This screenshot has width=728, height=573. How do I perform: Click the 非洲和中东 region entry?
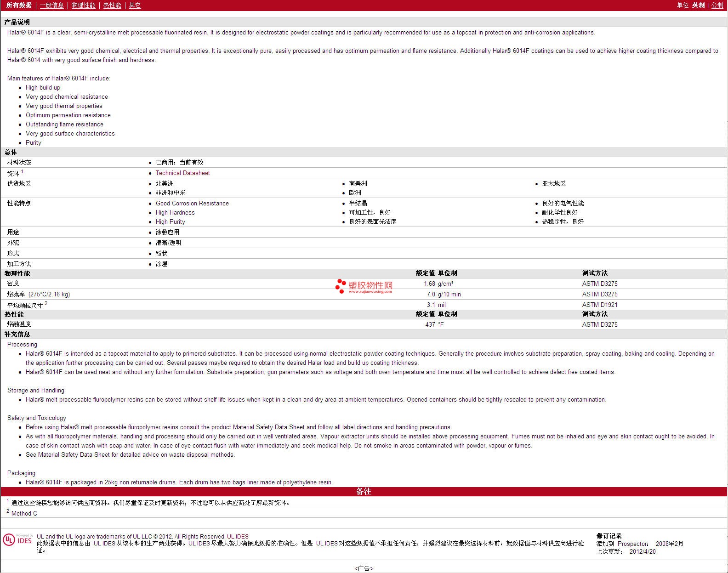coord(171,193)
